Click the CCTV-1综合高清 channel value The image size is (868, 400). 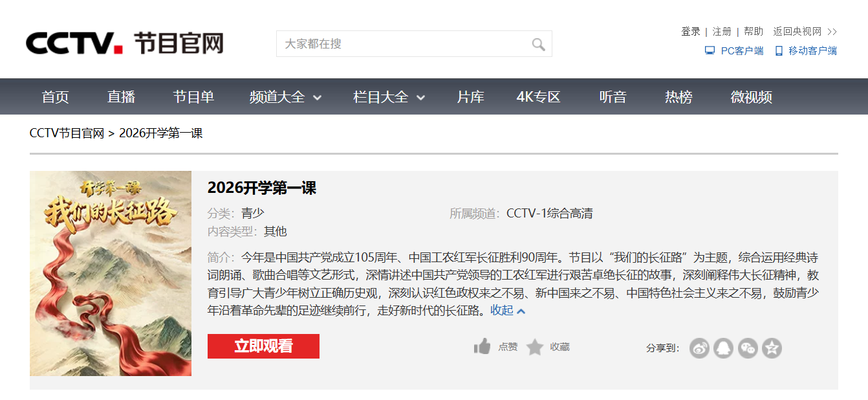[550, 214]
